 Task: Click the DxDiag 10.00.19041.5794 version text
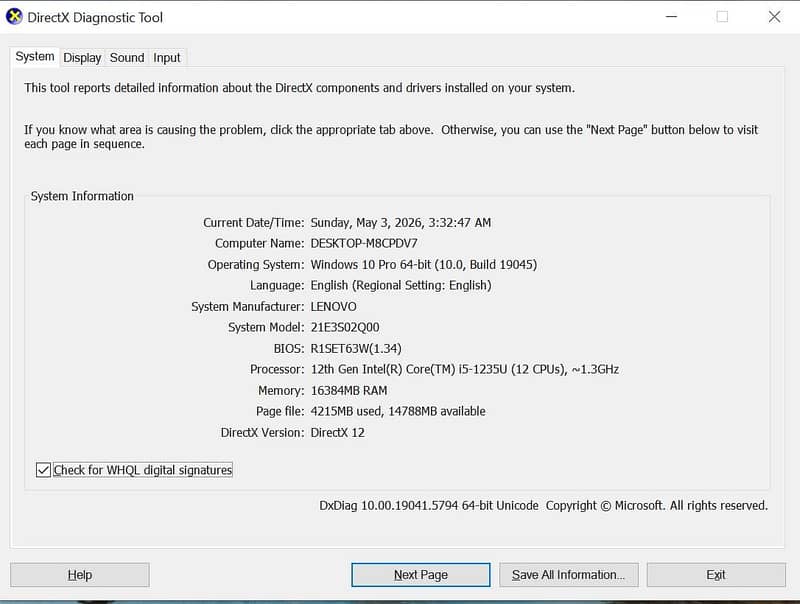429,506
